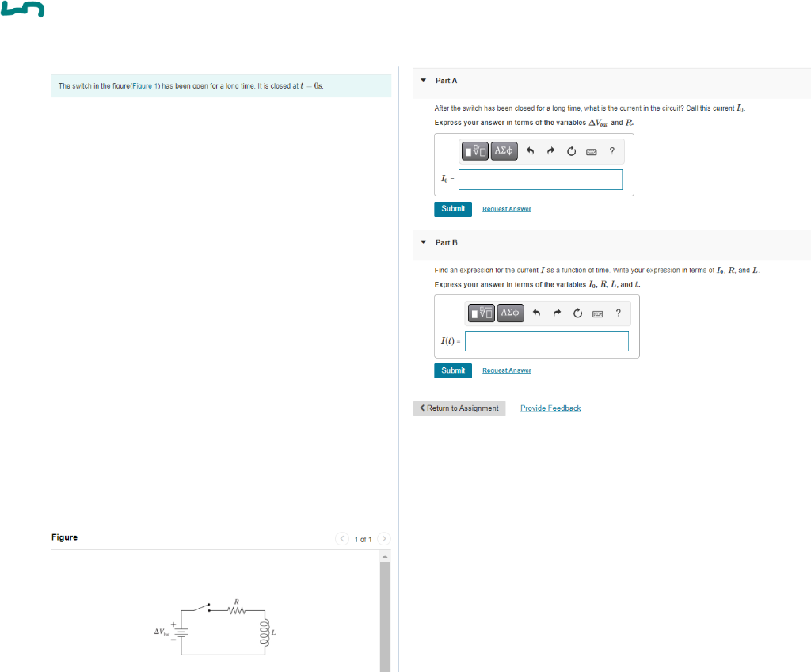Viewport: 811px width, 672px height.
Task: Open the math templates menu in Part A
Action: (474, 150)
